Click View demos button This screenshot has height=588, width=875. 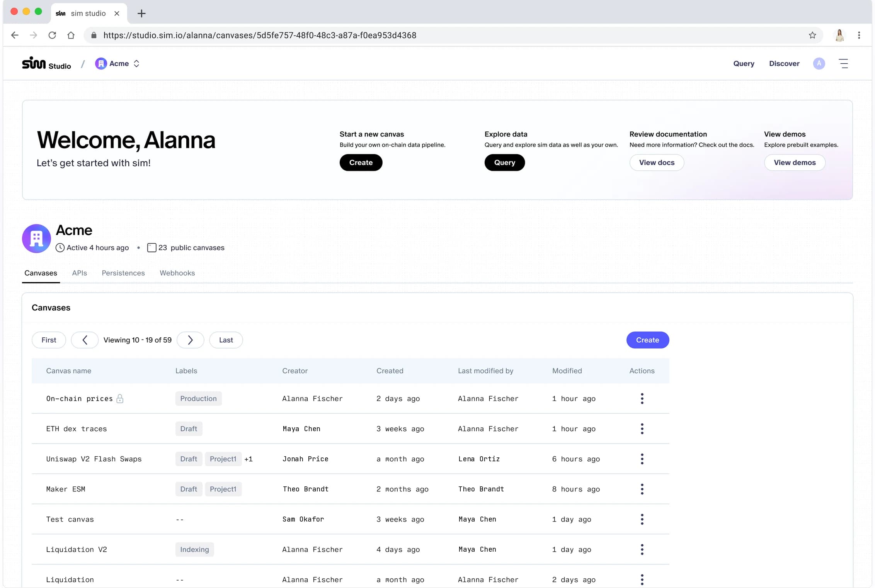tap(794, 162)
